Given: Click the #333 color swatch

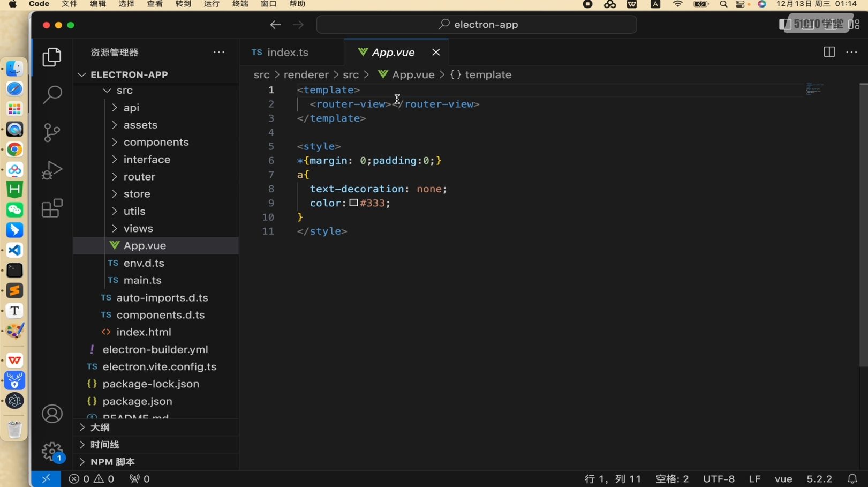Looking at the screenshot, I should [x=354, y=203].
